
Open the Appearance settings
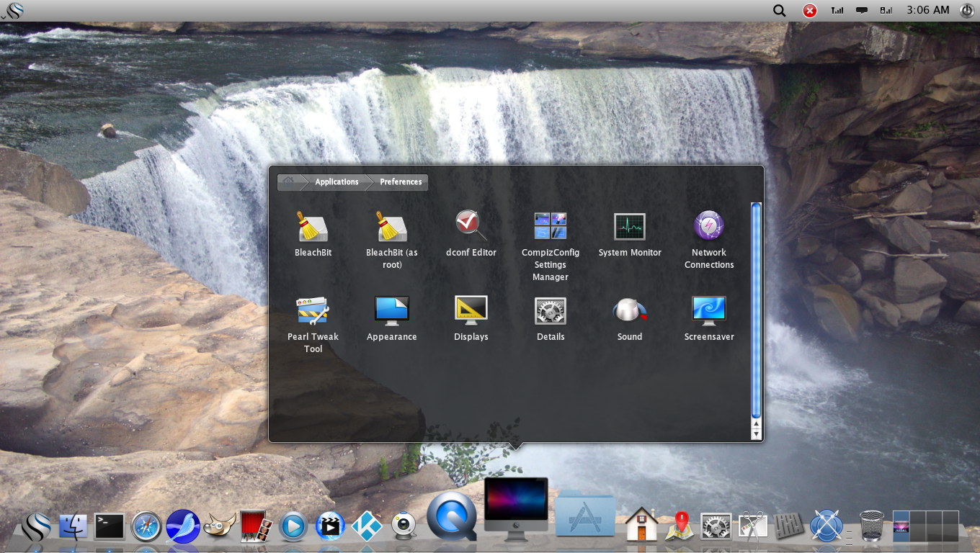click(x=392, y=310)
